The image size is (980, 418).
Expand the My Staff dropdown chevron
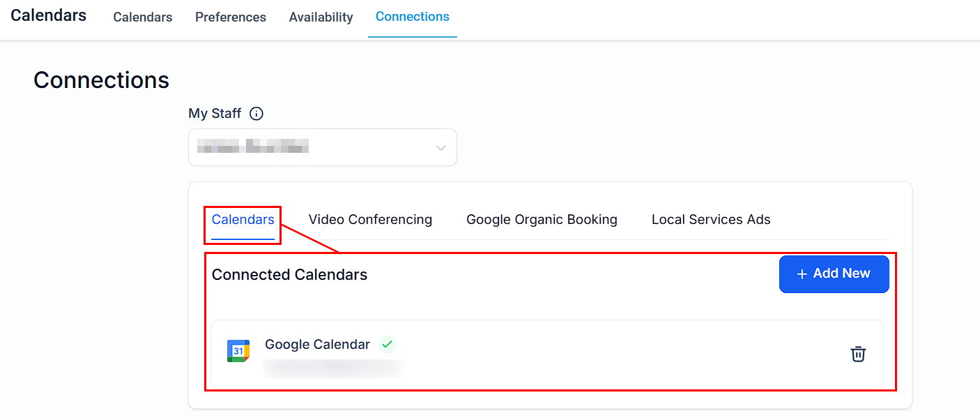(441, 147)
